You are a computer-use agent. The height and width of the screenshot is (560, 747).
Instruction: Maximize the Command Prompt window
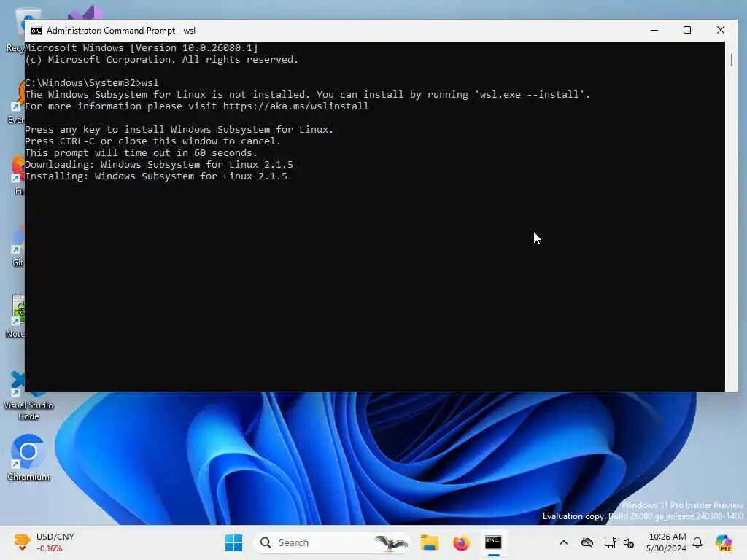click(x=687, y=30)
